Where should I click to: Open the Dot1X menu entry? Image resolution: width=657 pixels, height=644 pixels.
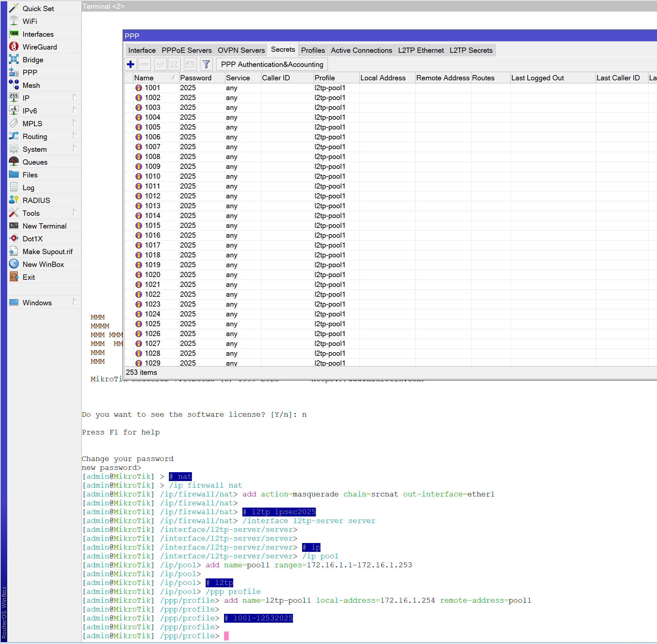point(44,239)
